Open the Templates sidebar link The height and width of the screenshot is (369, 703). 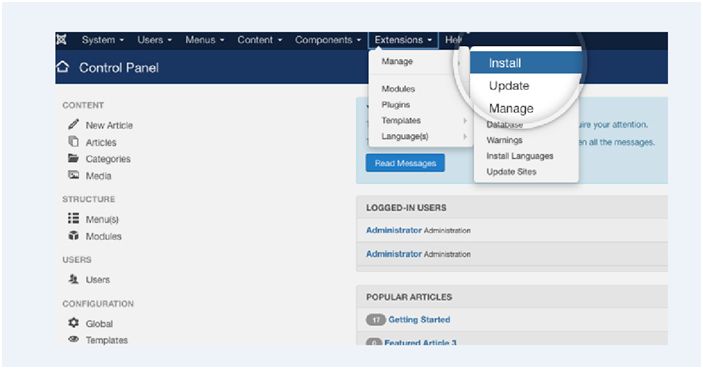click(x=107, y=340)
